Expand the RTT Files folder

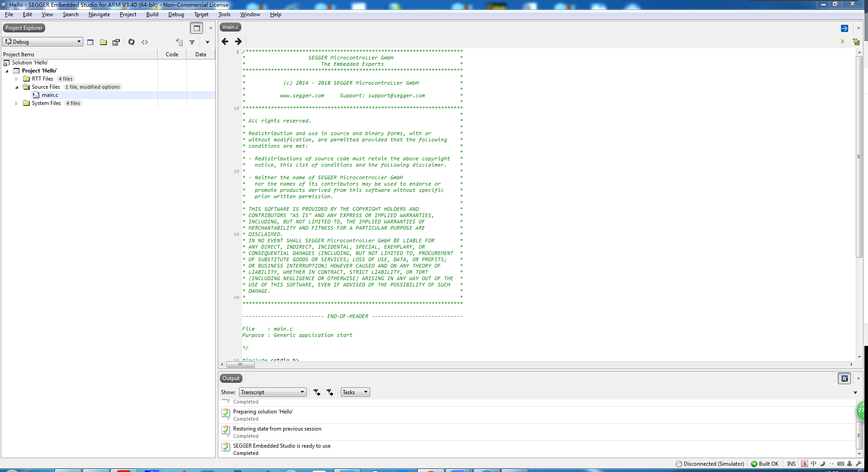pyautogui.click(x=17, y=79)
